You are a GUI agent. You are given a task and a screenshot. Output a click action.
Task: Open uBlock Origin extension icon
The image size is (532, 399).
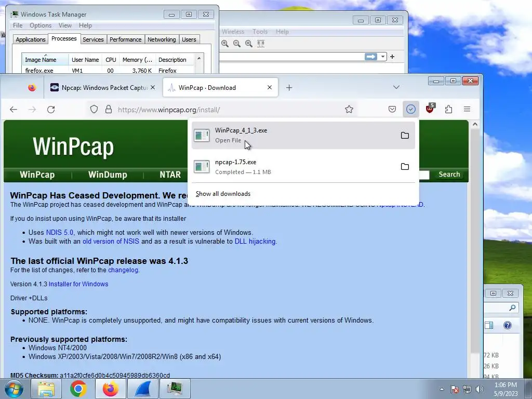[x=430, y=109]
